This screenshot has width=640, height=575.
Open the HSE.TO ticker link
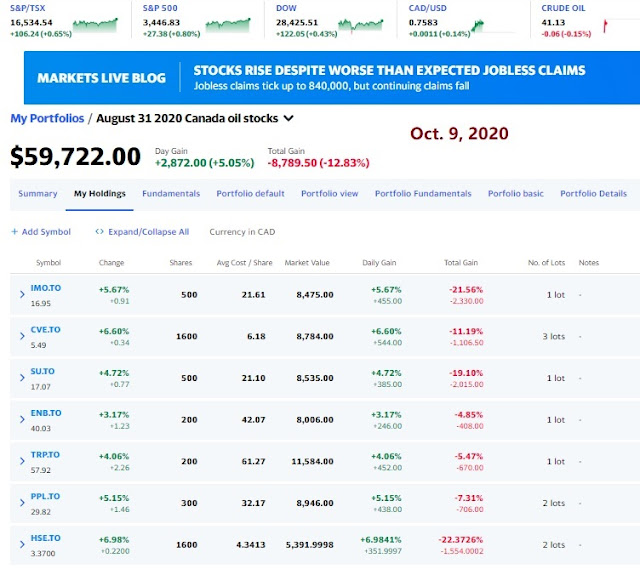click(x=45, y=538)
